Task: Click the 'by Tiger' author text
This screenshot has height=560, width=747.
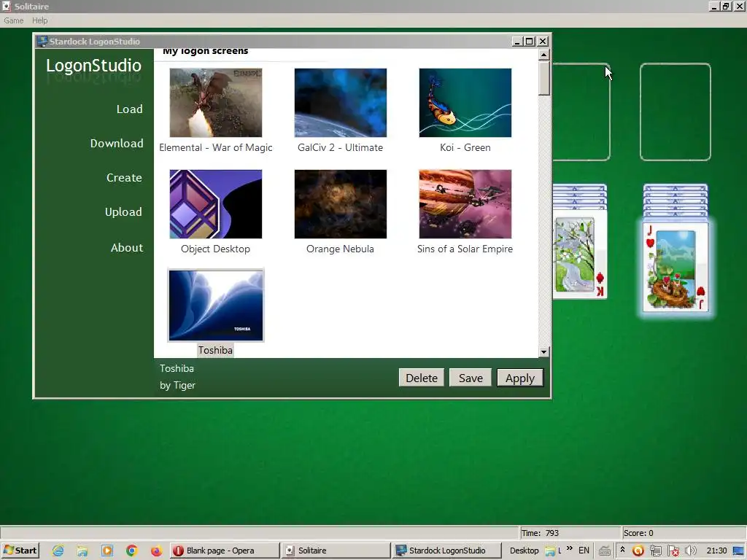Action: (x=178, y=385)
